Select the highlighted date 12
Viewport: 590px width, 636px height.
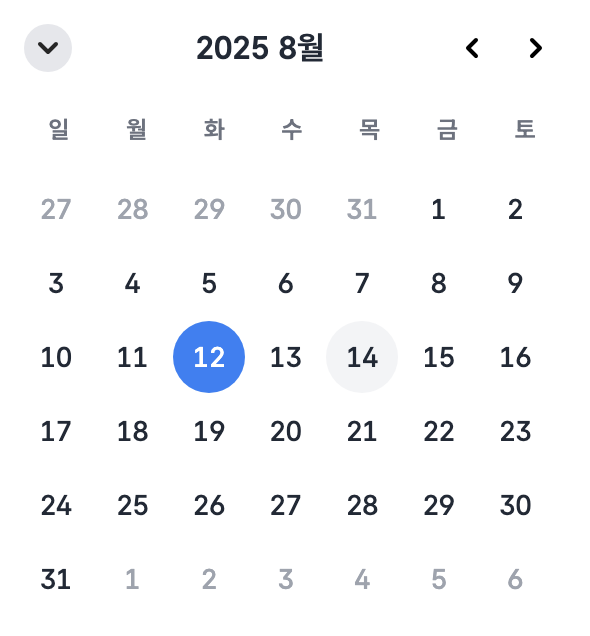[x=209, y=357]
